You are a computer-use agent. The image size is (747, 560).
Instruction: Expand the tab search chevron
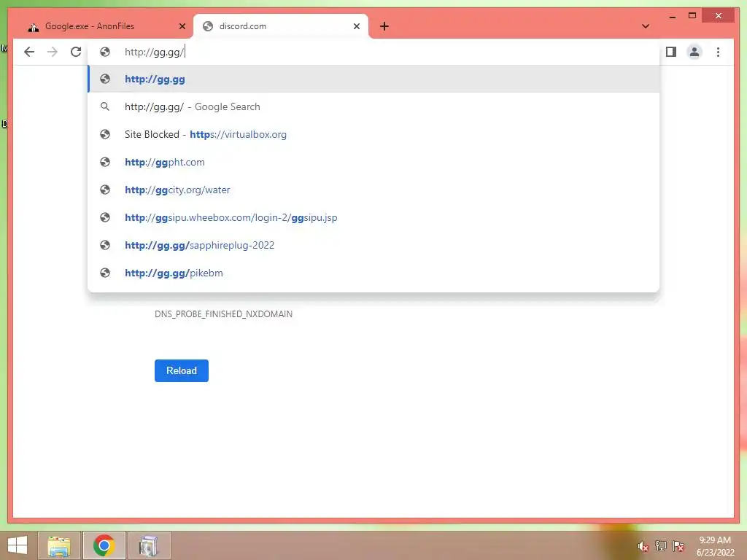click(646, 26)
